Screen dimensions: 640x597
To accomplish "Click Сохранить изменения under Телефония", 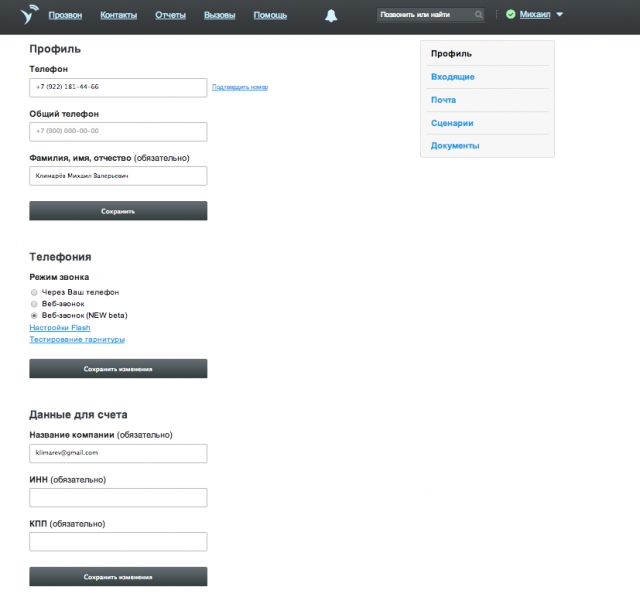I will [118, 368].
